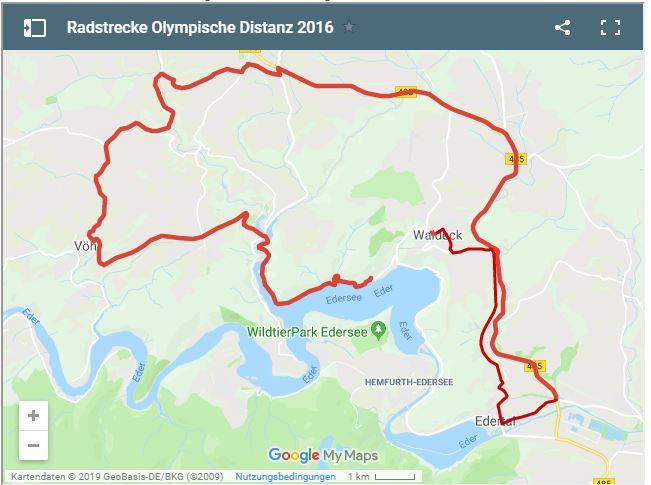651x485 pixels.
Task: Click the WildtierPark Edersee green marker
Action: coord(378,331)
